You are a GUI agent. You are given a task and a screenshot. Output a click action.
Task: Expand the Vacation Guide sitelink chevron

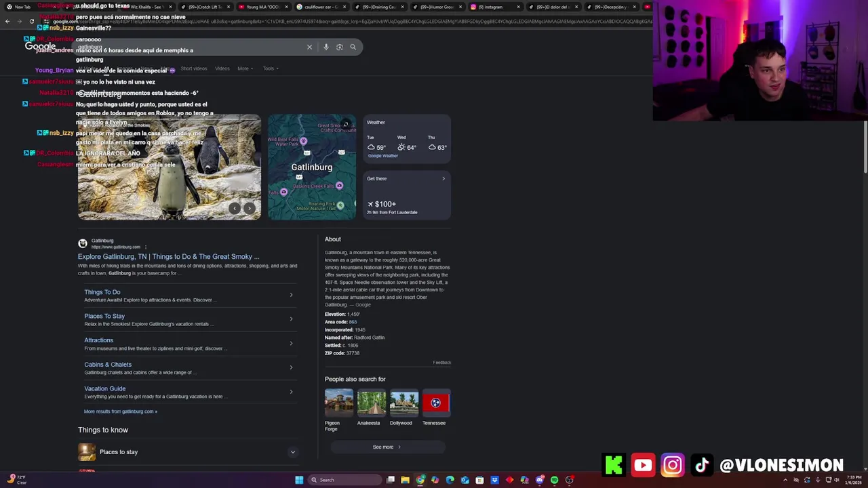pyautogui.click(x=291, y=392)
